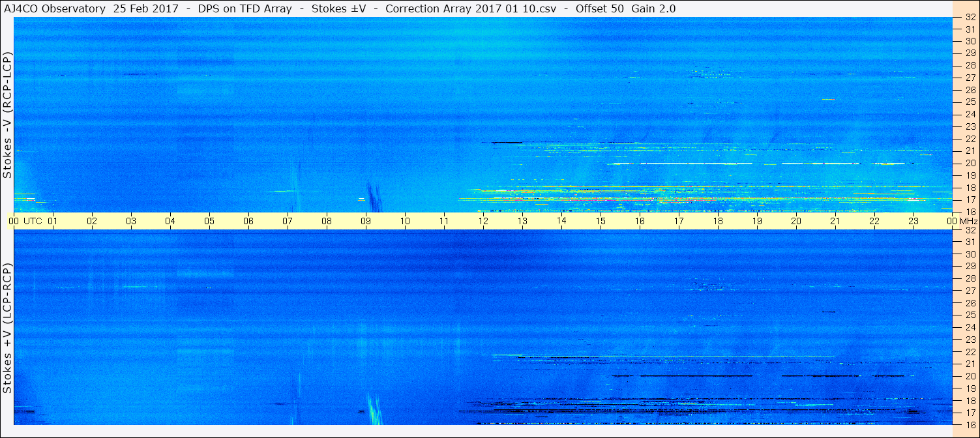Click the 19 hour tick label on the time axis
This screenshot has width=980, height=438.
pos(757,221)
